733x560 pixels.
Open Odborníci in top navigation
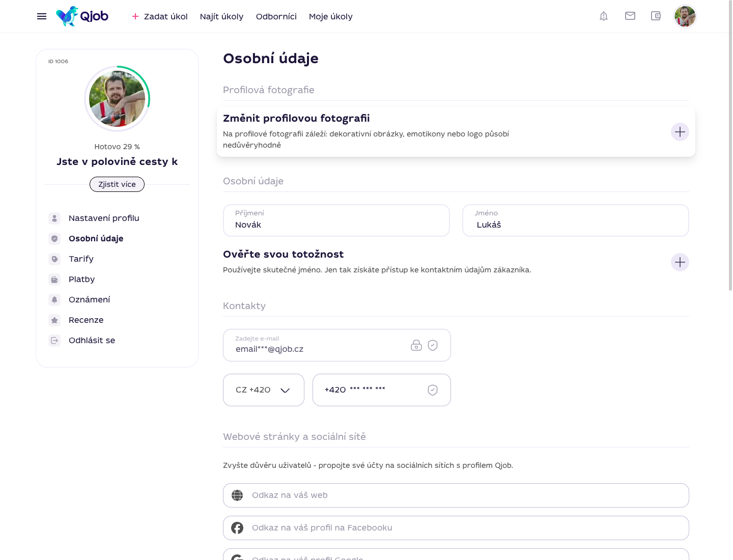click(x=276, y=16)
